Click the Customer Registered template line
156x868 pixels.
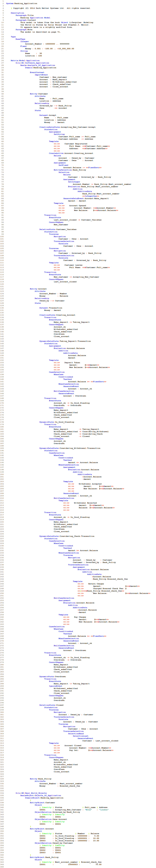[x=70, y=144]
